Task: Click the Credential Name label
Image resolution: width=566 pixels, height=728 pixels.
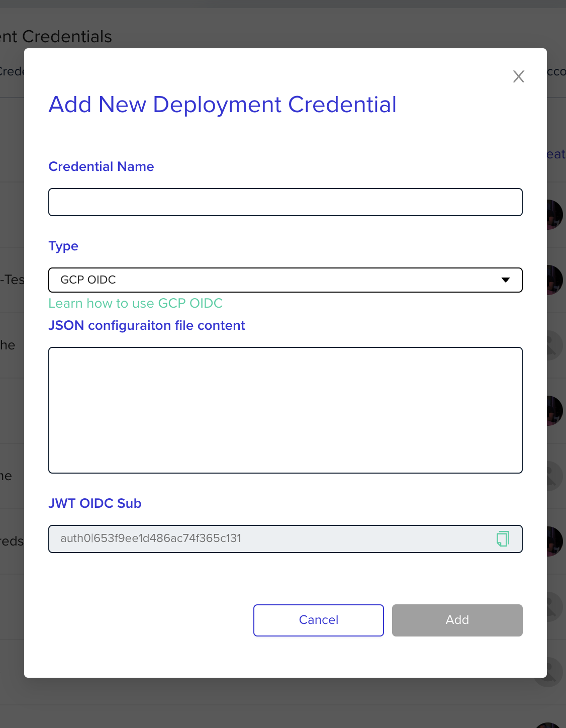Action: 101,166
